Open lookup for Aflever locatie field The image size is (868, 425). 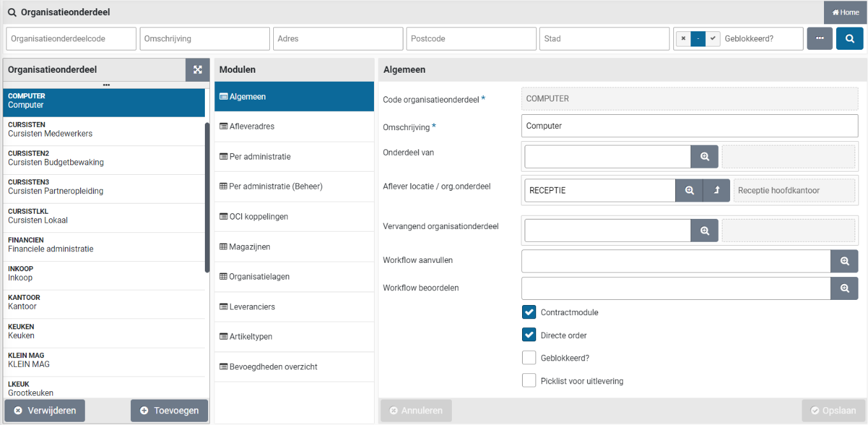689,190
